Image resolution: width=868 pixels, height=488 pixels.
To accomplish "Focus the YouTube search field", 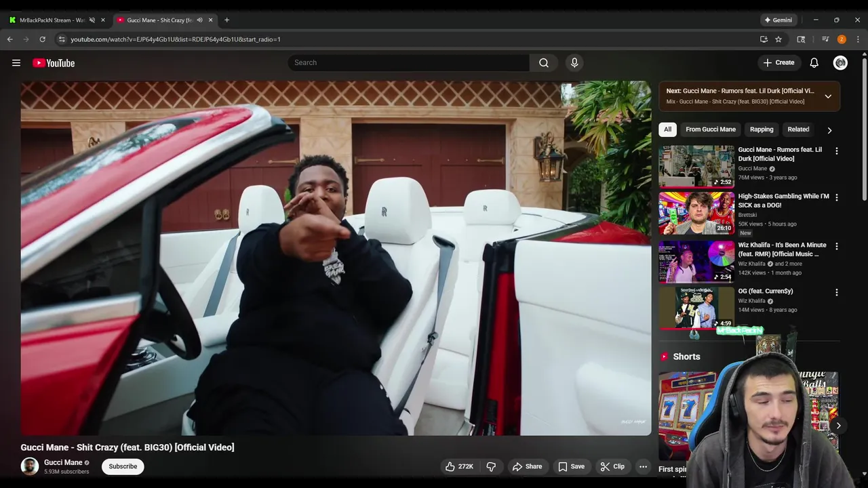I will tap(408, 62).
